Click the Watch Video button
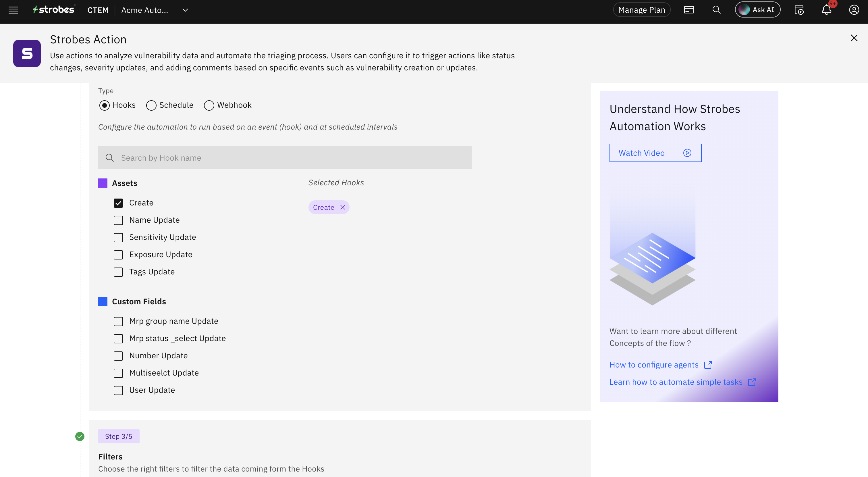Screen dimensions: 868x477 coord(655,153)
